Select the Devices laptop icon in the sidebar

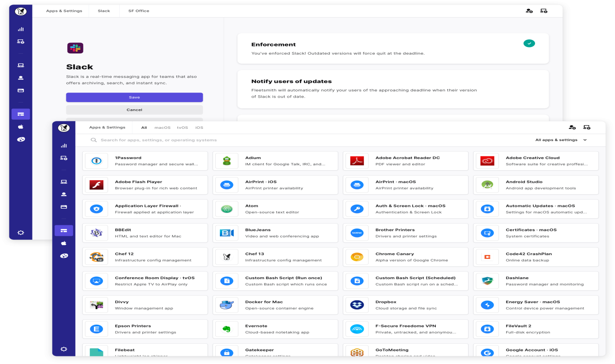[64, 181]
